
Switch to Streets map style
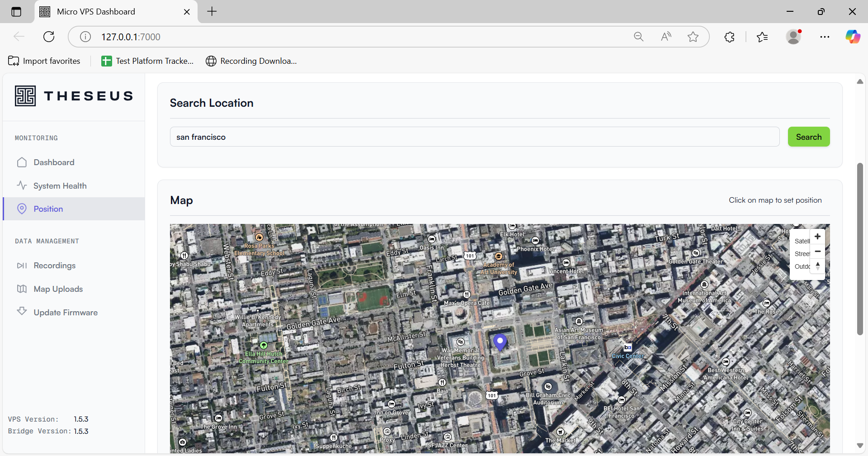[802, 254]
